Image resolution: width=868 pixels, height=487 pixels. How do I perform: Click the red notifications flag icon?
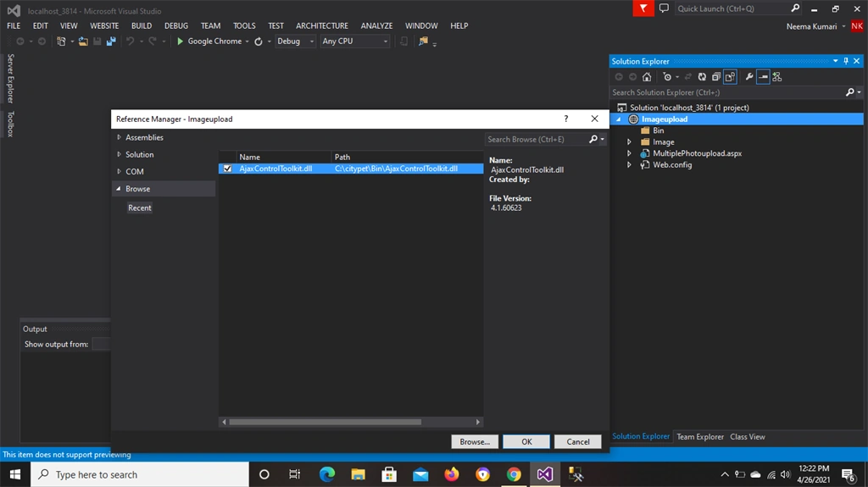[x=643, y=8]
